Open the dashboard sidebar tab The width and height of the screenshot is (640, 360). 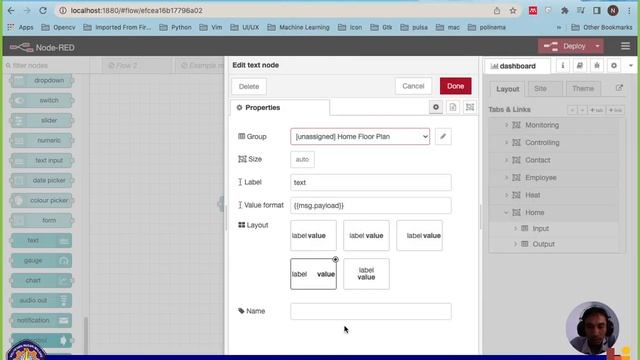518,66
